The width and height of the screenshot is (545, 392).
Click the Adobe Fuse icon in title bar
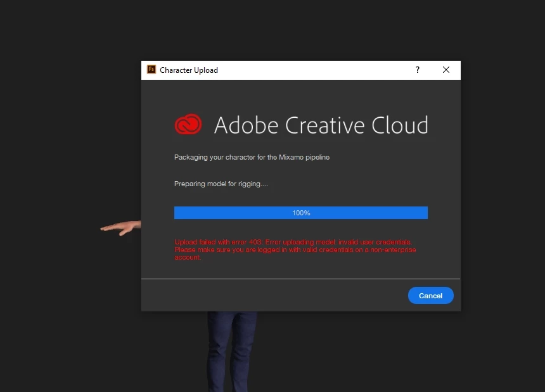point(151,70)
